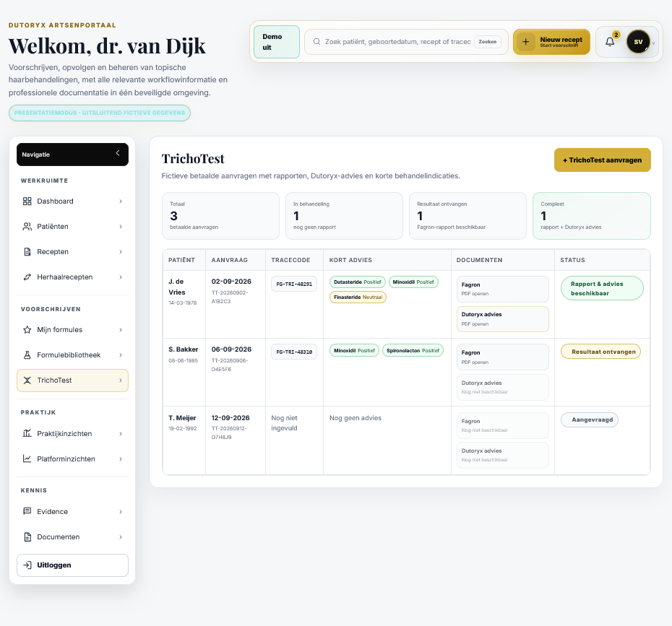
Task: Click the search magnifier icon
Action: click(316, 42)
